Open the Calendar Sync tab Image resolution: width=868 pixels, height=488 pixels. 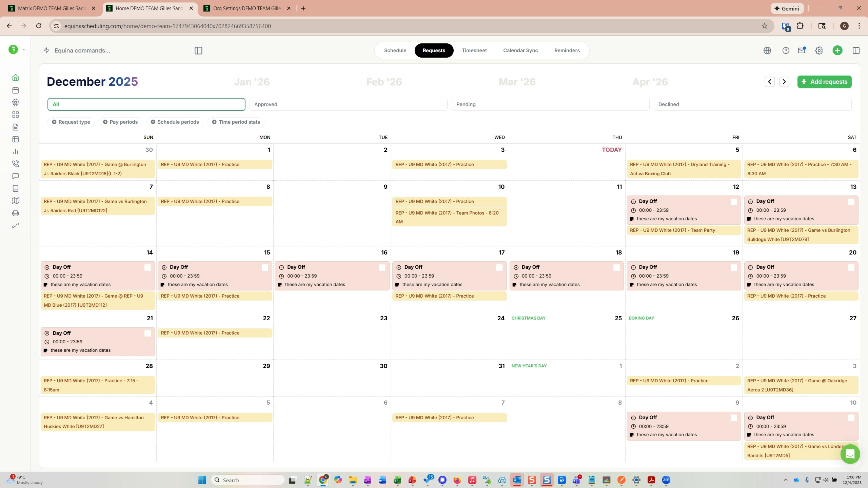click(x=520, y=50)
